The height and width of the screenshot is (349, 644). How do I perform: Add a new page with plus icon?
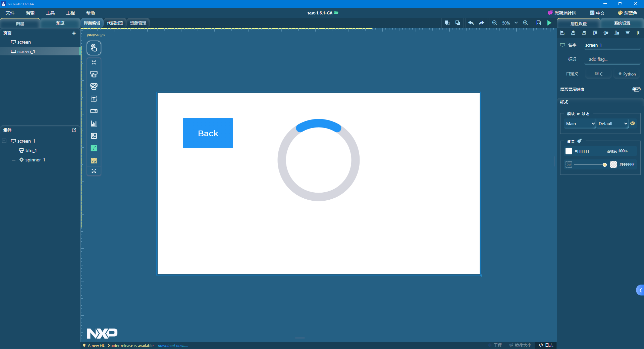point(74,33)
